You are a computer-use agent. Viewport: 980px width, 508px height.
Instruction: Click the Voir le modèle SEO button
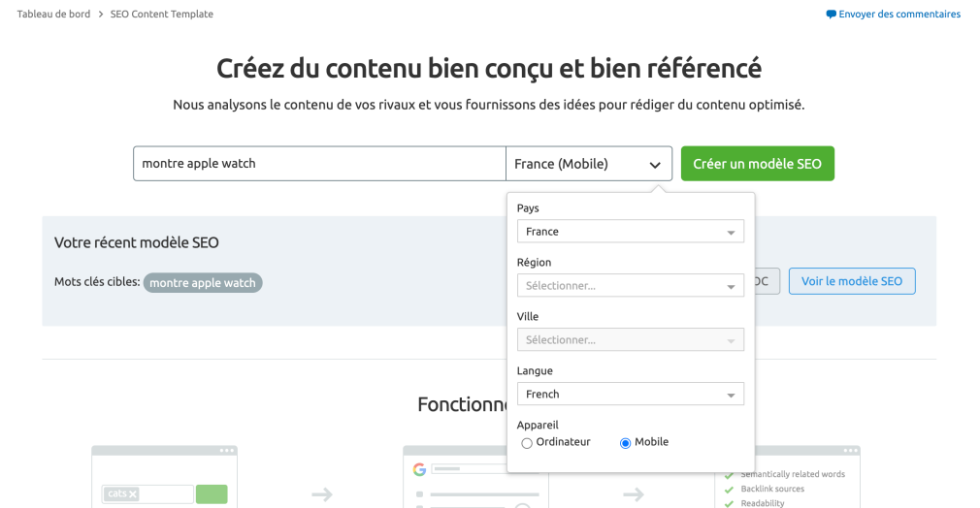click(x=852, y=281)
